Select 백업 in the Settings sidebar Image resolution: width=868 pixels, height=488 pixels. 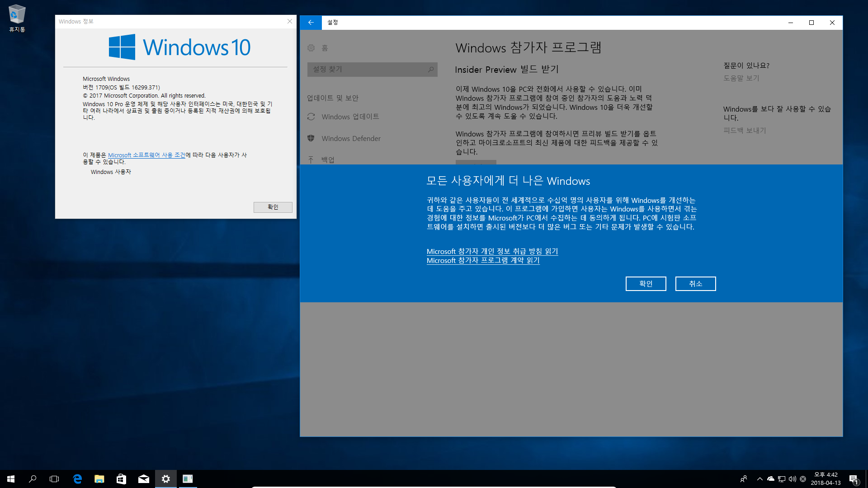pyautogui.click(x=328, y=160)
